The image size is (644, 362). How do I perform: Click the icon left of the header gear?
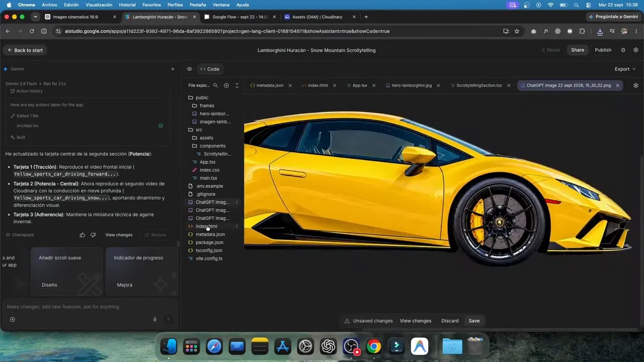(x=623, y=50)
